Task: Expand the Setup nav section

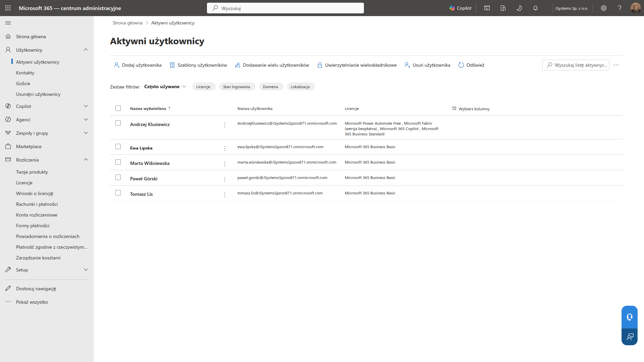Action: point(86,270)
